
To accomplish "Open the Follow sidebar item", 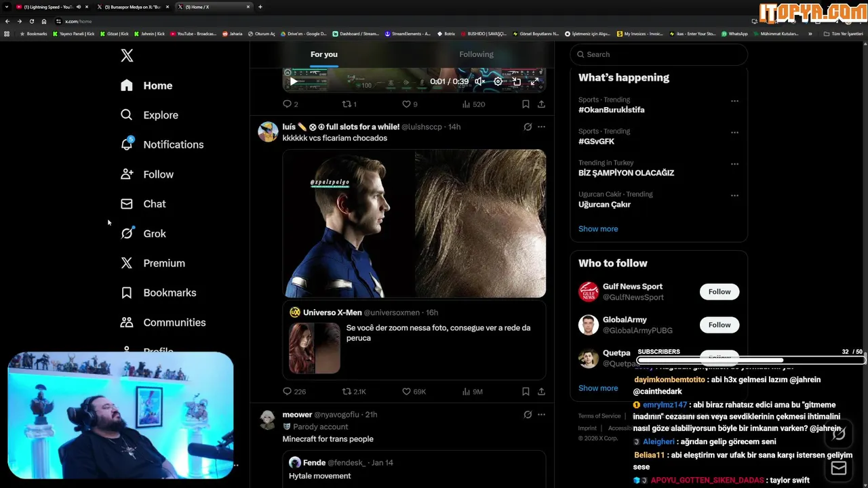I will click(146, 174).
